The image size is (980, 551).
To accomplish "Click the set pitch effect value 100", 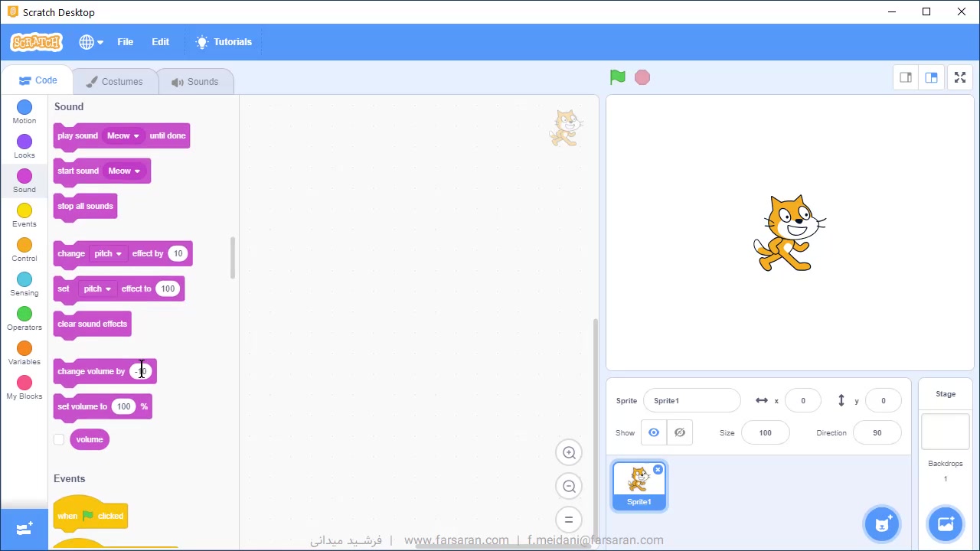I will coord(168,289).
